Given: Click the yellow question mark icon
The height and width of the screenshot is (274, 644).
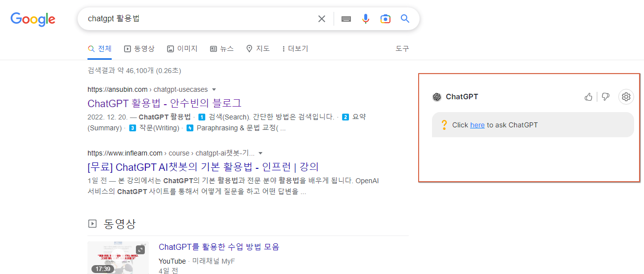Looking at the screenshot, I should (444, 125).
